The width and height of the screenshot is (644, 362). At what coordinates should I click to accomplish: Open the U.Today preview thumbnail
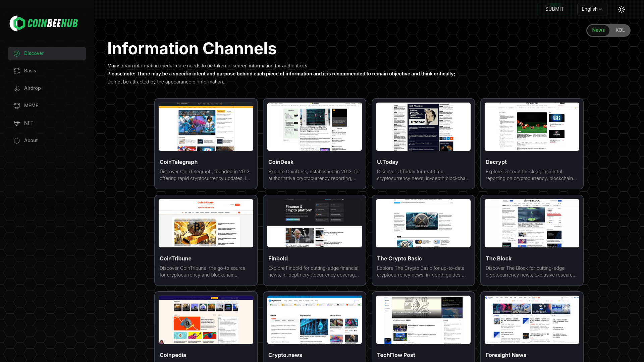click(x=423, y=127)
